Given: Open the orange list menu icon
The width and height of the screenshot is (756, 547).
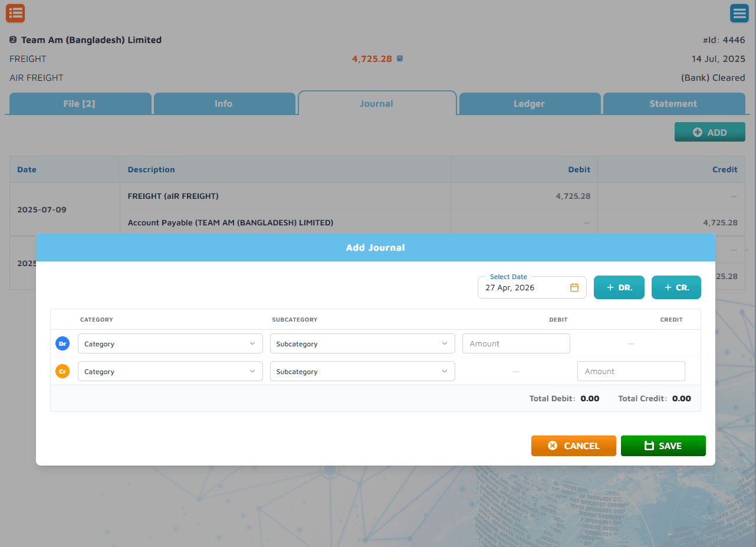Looking at the screenshot, I should point(15,13).
